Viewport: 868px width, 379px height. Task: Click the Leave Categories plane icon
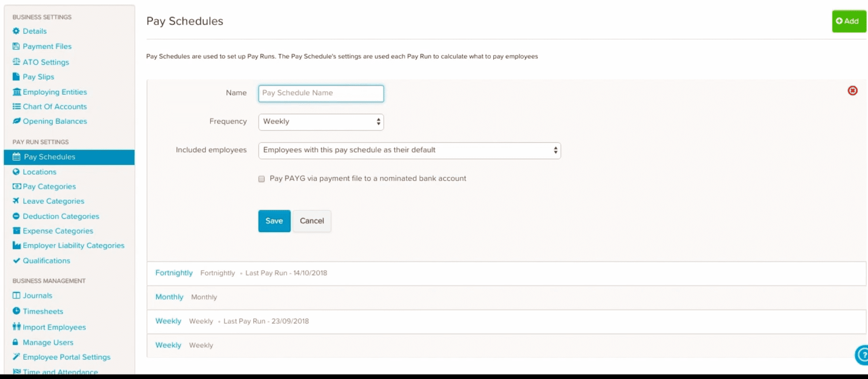tap(16, 201)
